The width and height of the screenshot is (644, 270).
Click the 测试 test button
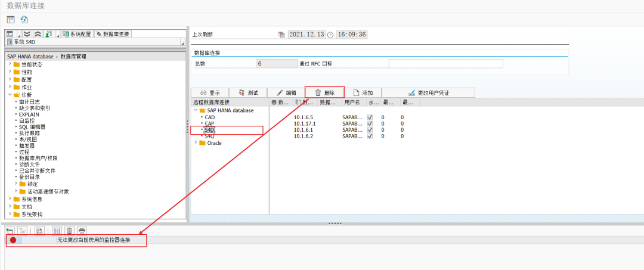(247, 93)
